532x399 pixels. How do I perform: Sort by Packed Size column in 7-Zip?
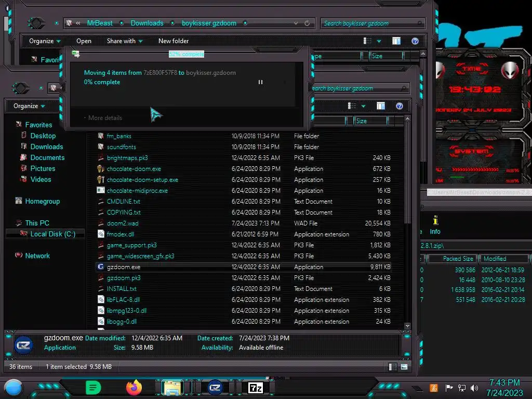point(453,259)
